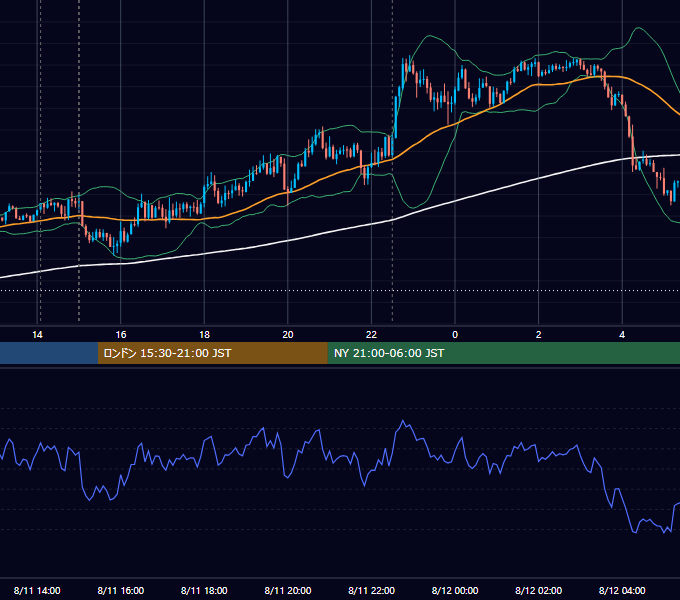The width and height of the screenshot is (680, 600).
Task: Click the hour label 16 on price chart axis
Action: [x=121, y=335]
